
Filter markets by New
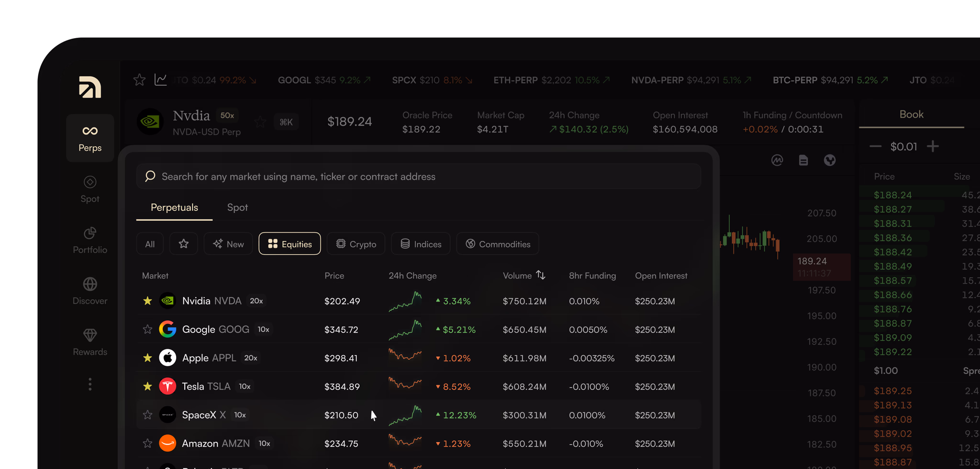click(228, 244)
